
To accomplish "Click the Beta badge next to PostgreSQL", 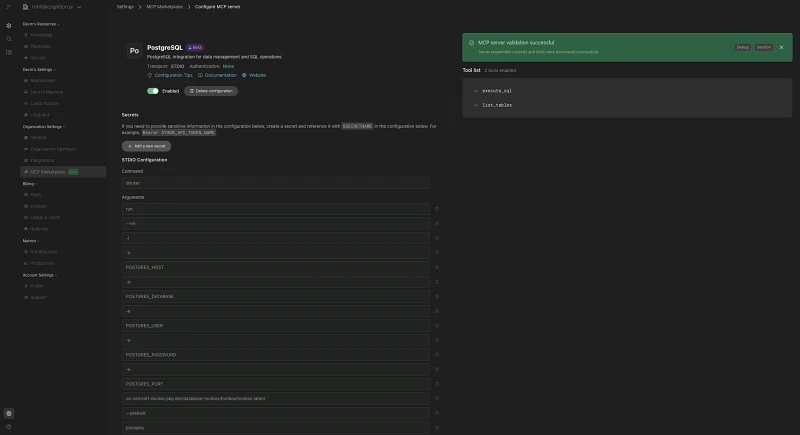I will pos(194,47).
